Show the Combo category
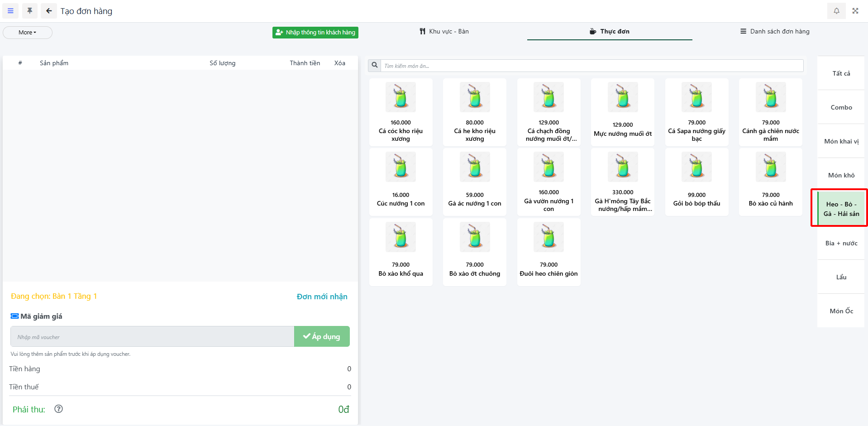 [841, 107]
